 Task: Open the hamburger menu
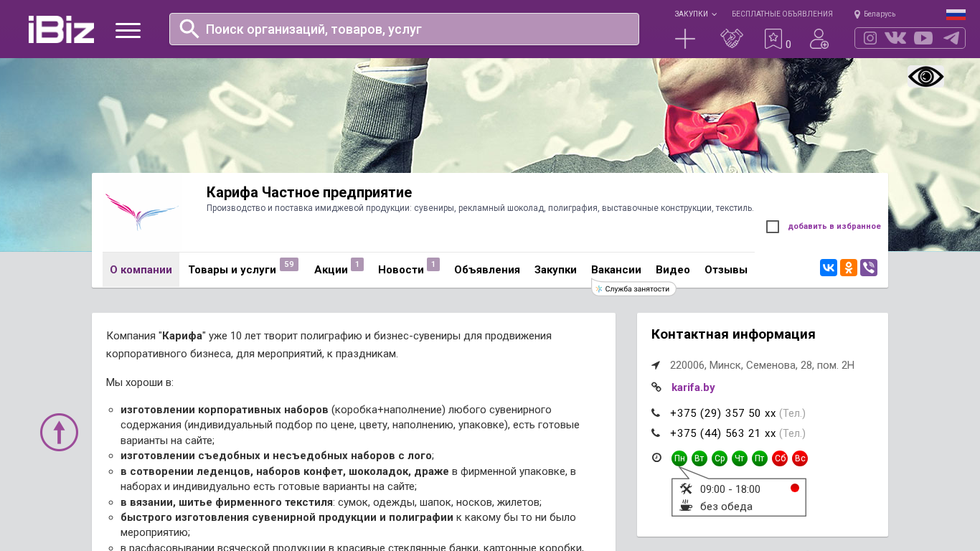tap(128, 30)
